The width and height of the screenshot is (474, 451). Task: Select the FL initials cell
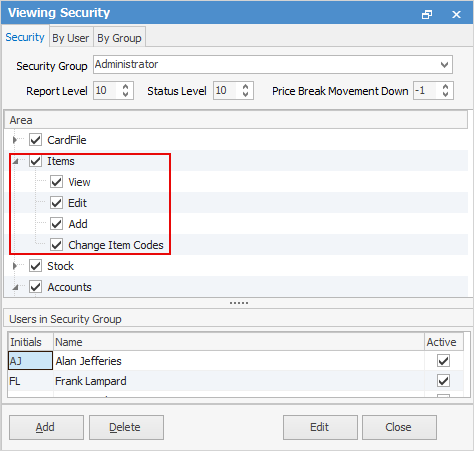30,381
